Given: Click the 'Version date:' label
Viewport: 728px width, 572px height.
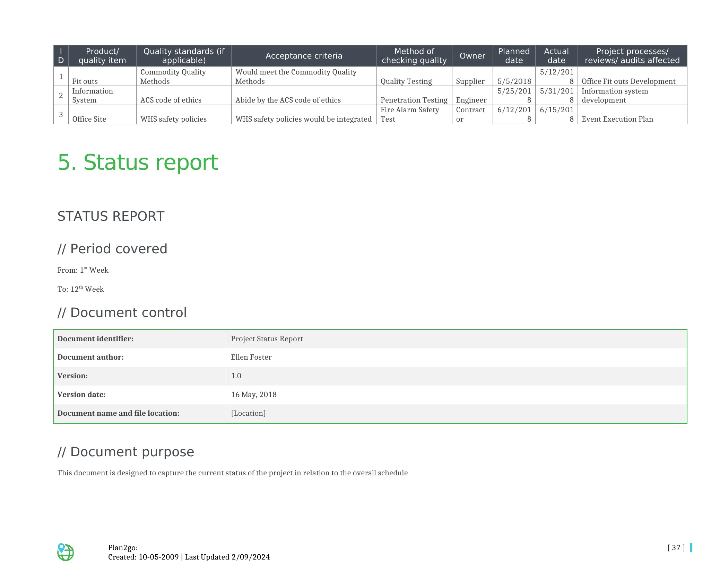Looking at the screenshot, I should click(81, 395).
